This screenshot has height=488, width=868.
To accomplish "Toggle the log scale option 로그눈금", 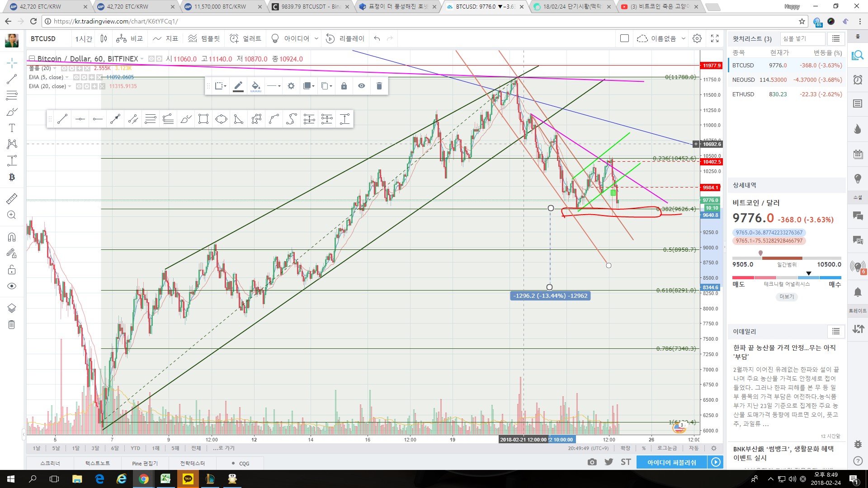I will click(x=667, y=448).
